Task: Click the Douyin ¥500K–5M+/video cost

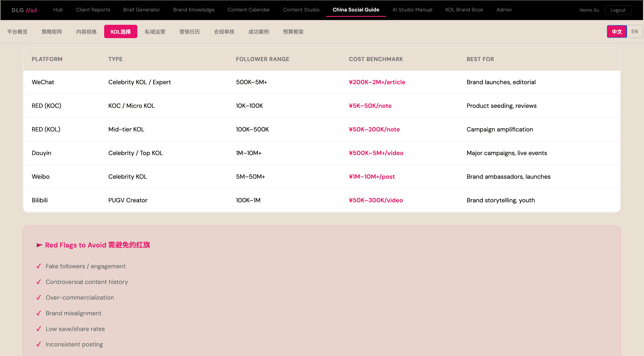Action: pos(376,153)
